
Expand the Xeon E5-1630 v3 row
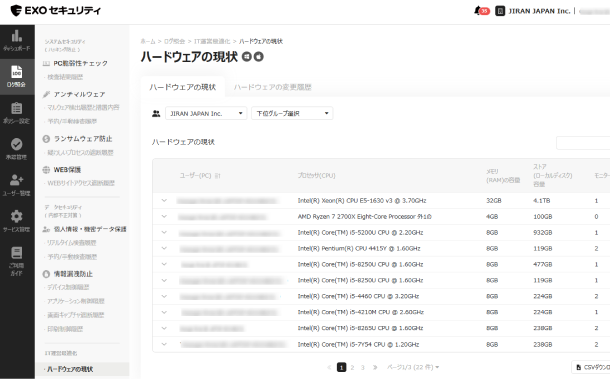[x=164, y=201]
